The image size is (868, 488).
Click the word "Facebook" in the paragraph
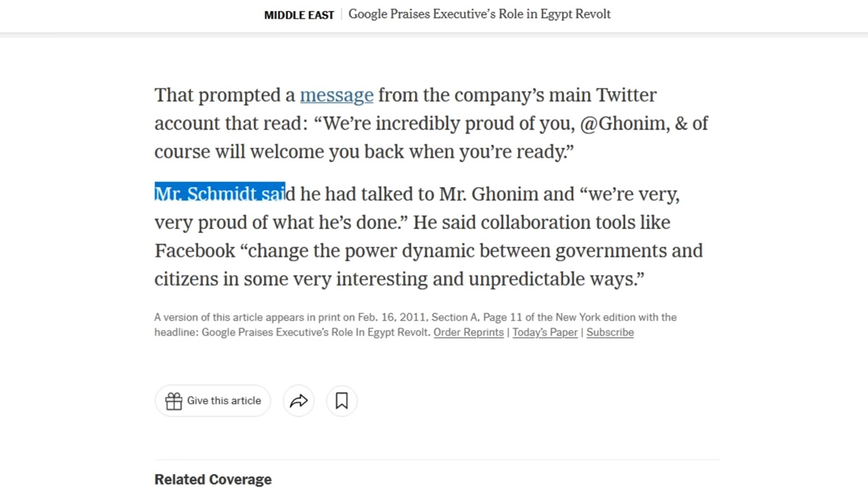click(195, 251)
